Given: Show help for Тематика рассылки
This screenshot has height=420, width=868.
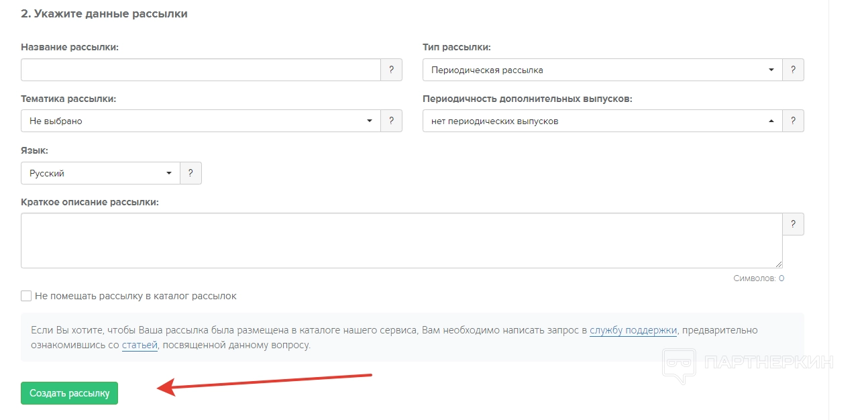Looking at the screenshot, I should pyautogui.click(x=391, y=121).
